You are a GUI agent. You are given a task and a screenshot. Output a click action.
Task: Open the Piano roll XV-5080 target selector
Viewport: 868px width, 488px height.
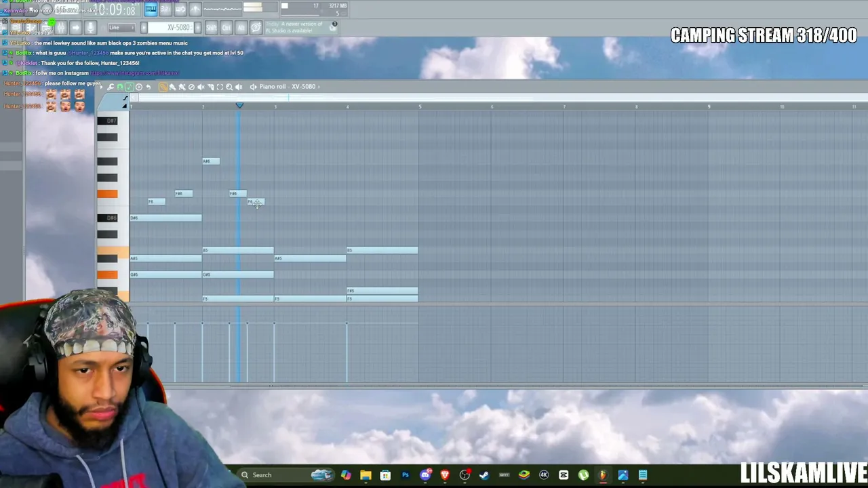pos(288,87)
